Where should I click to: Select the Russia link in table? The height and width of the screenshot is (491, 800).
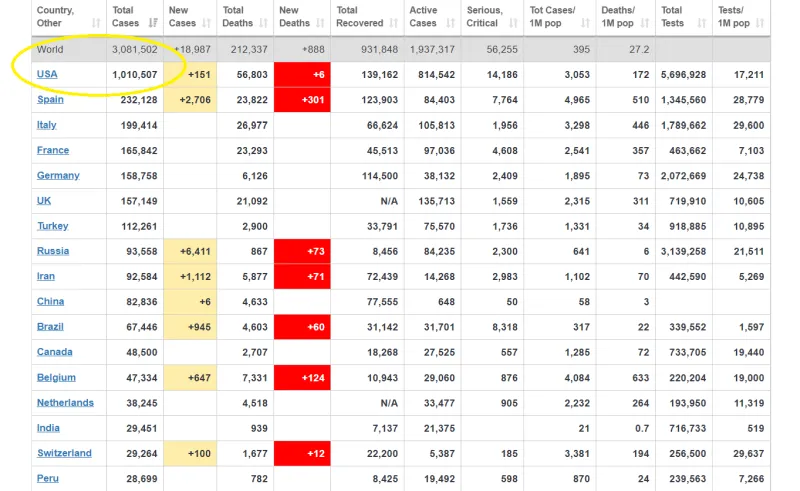[x=53, y=251]
